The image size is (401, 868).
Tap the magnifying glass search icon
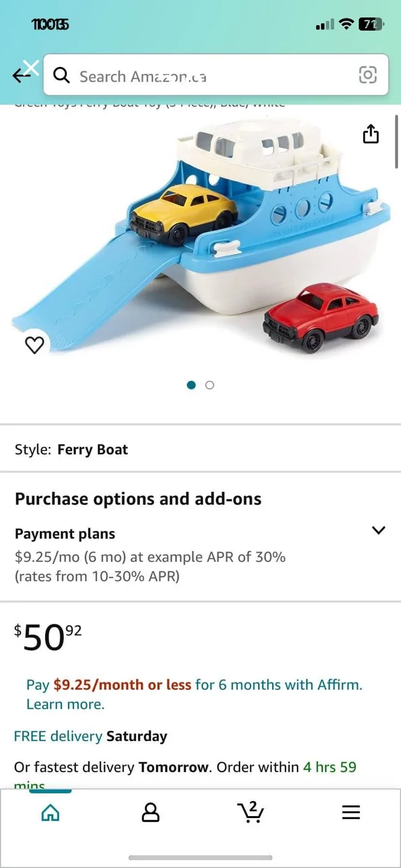61,76
